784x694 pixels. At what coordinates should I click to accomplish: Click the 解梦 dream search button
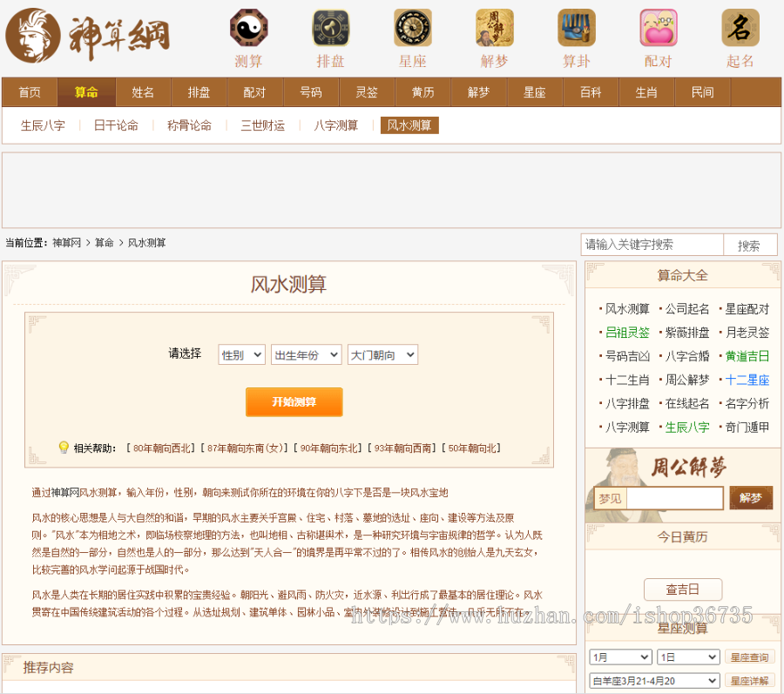750,498
